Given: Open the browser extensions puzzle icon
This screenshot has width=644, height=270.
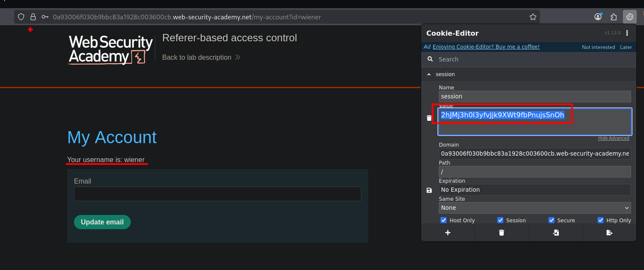Looking at the screenshot, I should (x=614, y=17).
